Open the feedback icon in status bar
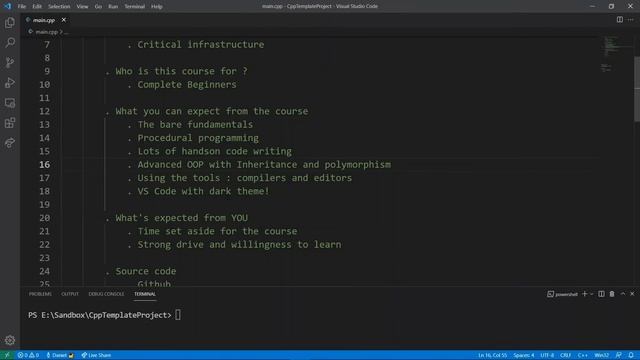This screenshot has height=360, width=640. point(619,355)
